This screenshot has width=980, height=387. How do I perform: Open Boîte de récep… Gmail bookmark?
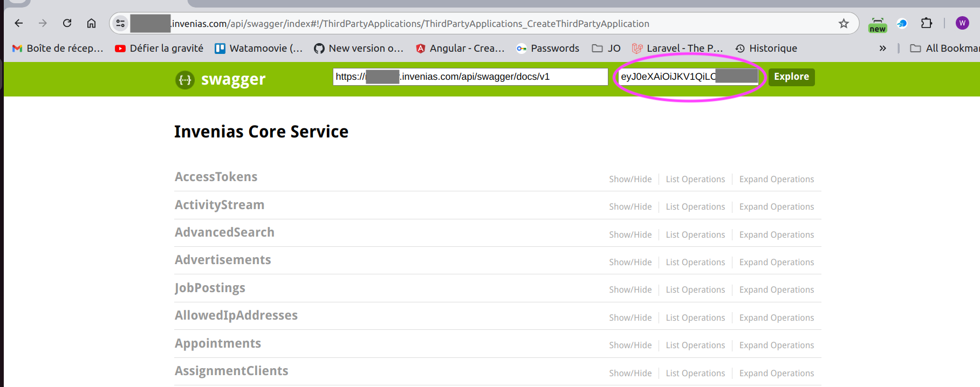(x=58, y=48)
